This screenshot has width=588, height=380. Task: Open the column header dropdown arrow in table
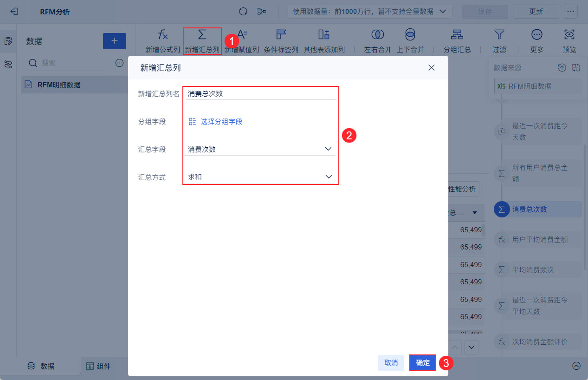(x=475, y=213)
